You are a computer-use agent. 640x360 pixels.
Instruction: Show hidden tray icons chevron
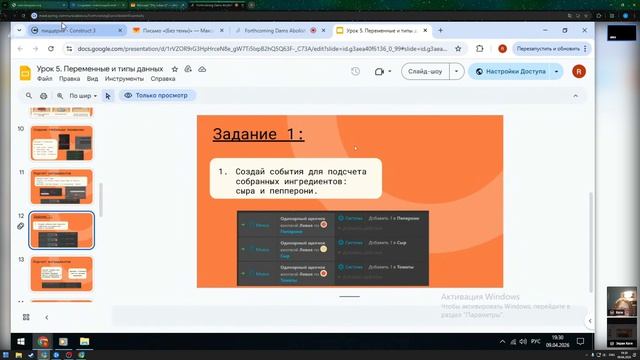click(x=502, y=341)
